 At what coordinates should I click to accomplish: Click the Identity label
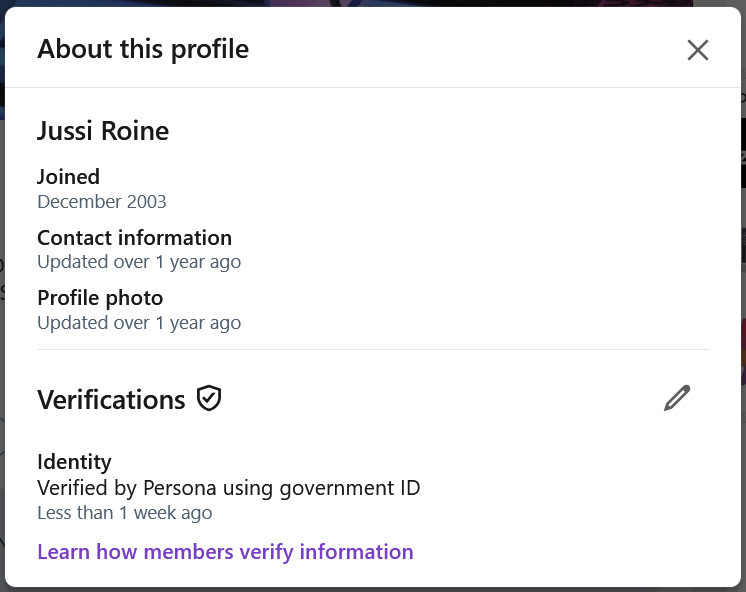click(x=74, y=462)
